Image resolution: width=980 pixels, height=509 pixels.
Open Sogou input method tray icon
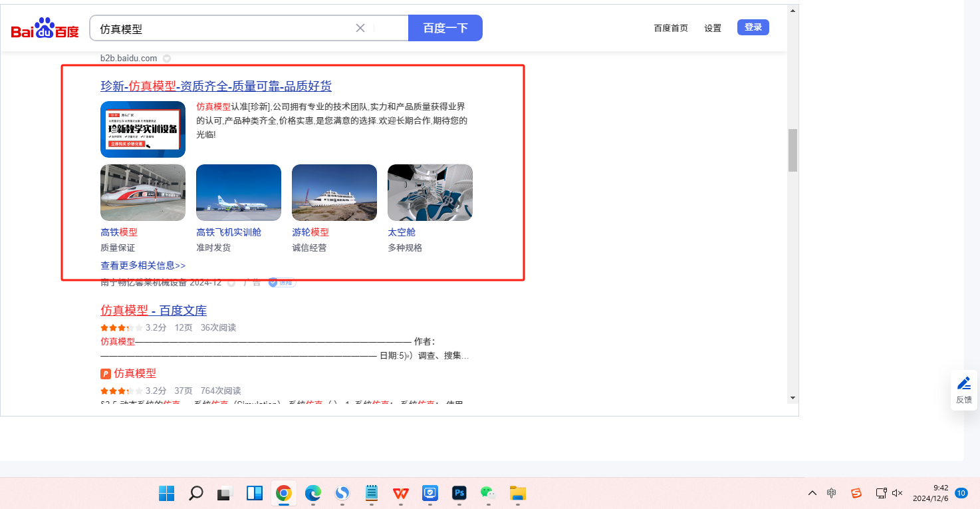pyautogui.click(x=856, y=493)
